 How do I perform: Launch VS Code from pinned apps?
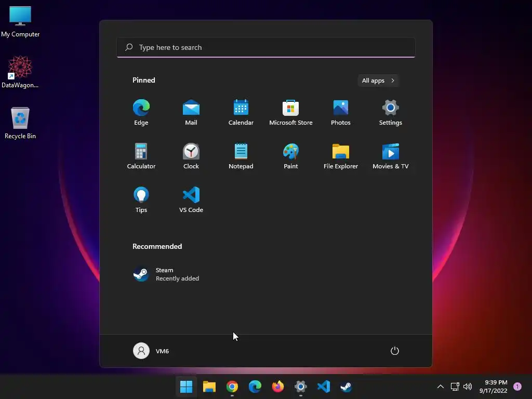[191, 200]
